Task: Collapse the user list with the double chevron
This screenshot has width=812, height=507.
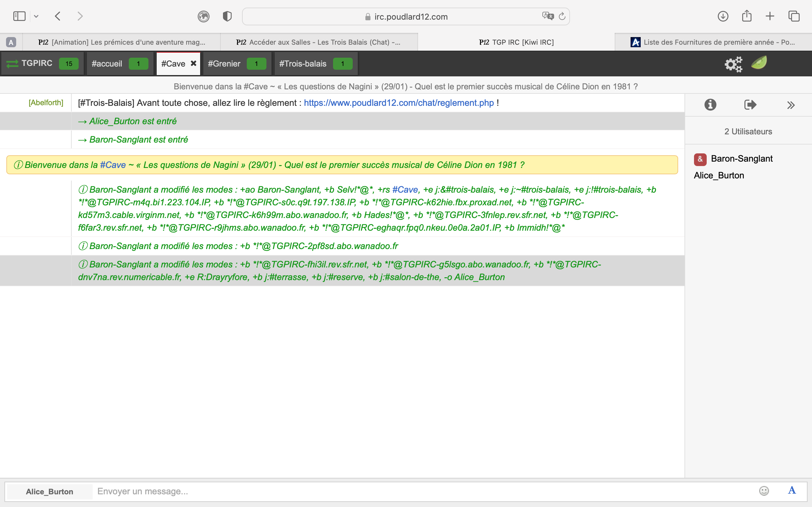Action: coord(791,105)
